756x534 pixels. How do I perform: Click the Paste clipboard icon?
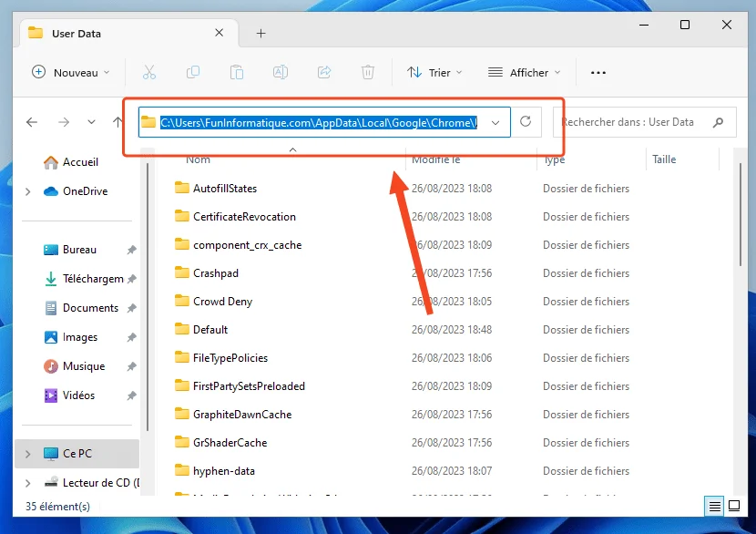click(237, 72)
